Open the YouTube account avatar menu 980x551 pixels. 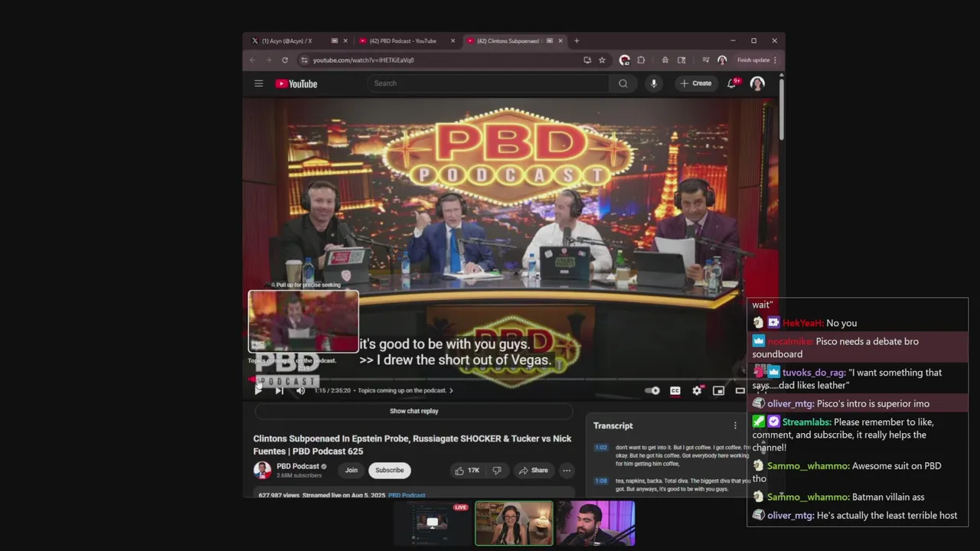click(757, 83)
